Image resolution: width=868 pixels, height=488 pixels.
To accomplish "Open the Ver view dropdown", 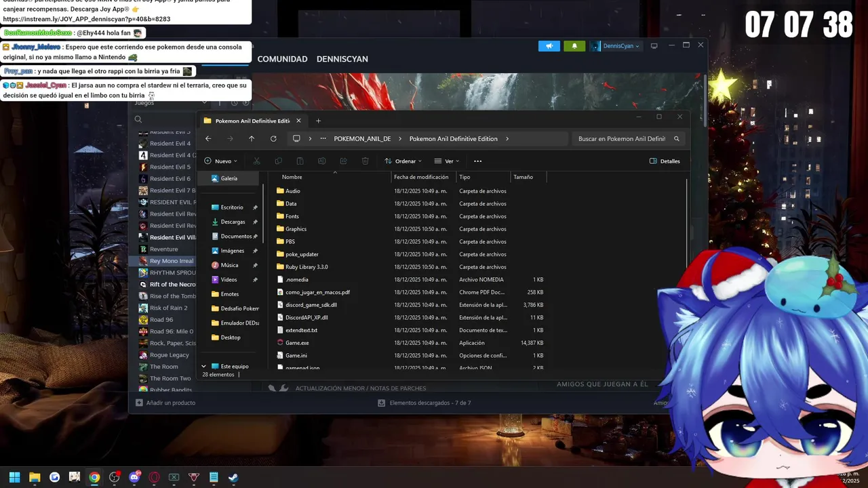I will coord(446,161).
